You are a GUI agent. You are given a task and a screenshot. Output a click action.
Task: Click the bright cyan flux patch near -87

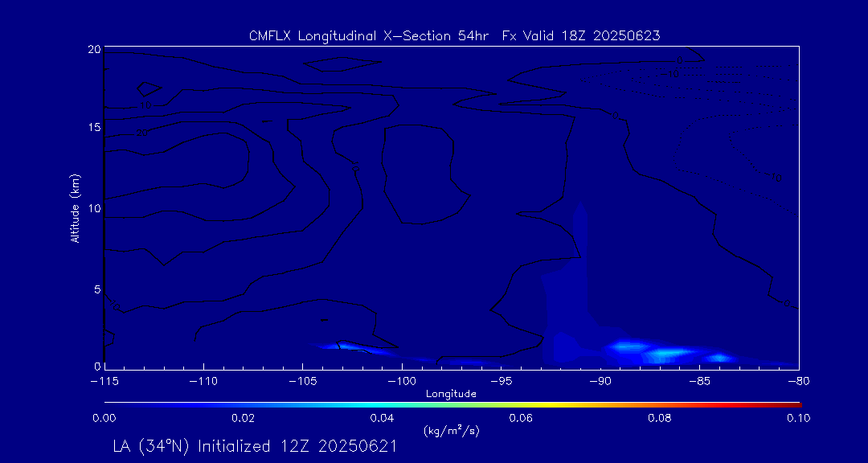tap(671, 352)
